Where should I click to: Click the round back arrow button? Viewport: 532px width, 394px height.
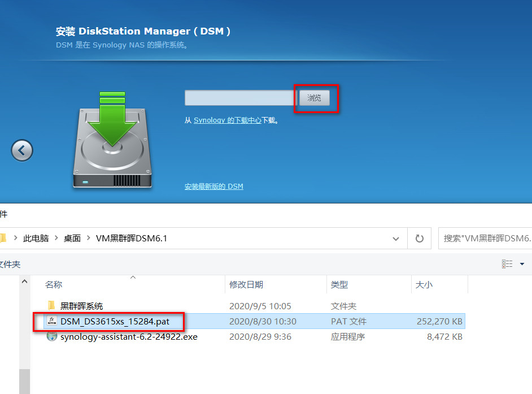coord(22,150)
